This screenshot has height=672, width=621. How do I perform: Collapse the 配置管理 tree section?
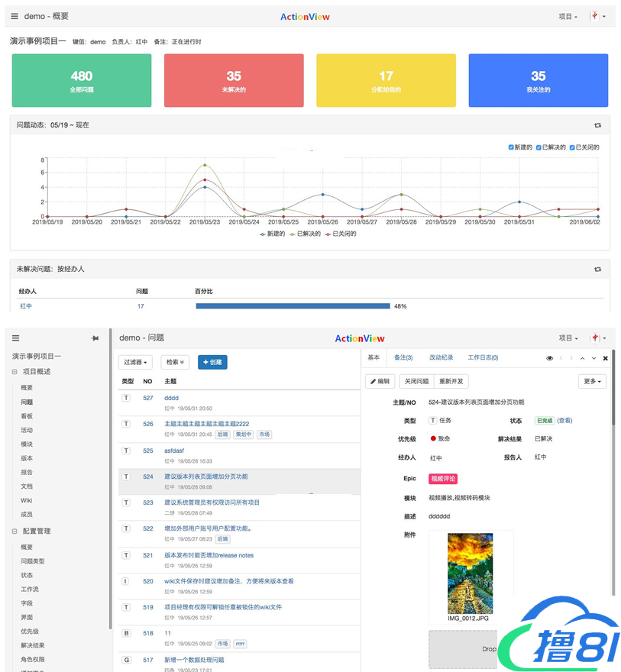click(x=15, y=531)
